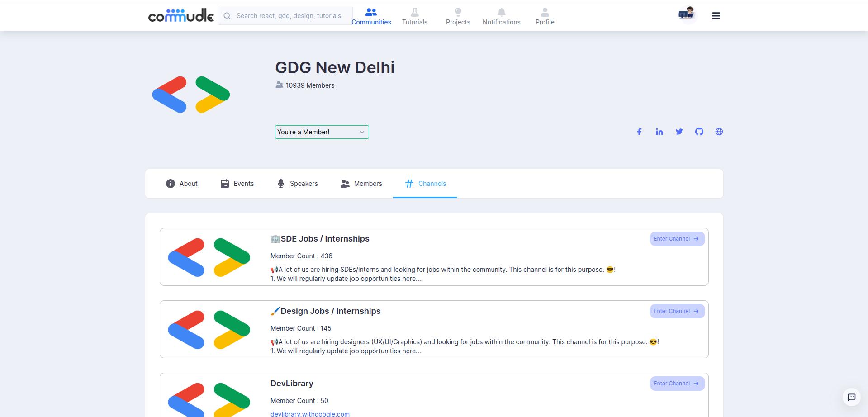
Task: Focus the search input field
Action: coord(285,16)
